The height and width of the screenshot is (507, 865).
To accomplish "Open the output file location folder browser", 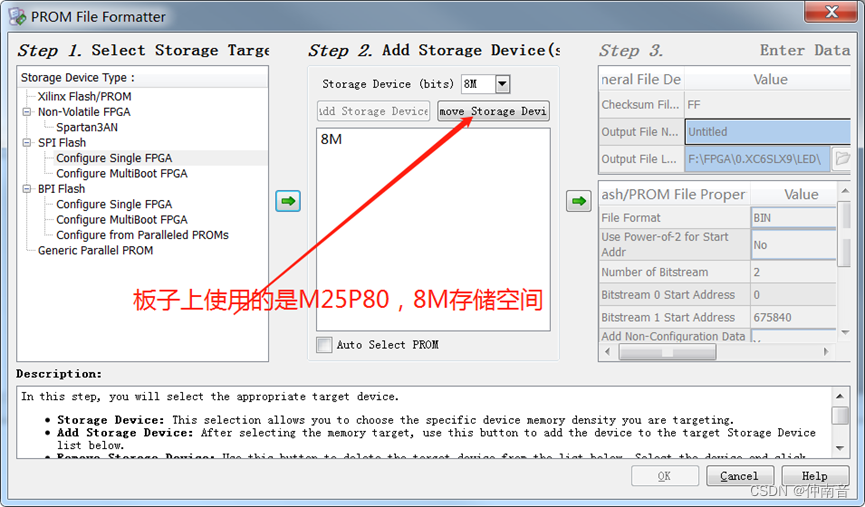I will coord(842,159).
